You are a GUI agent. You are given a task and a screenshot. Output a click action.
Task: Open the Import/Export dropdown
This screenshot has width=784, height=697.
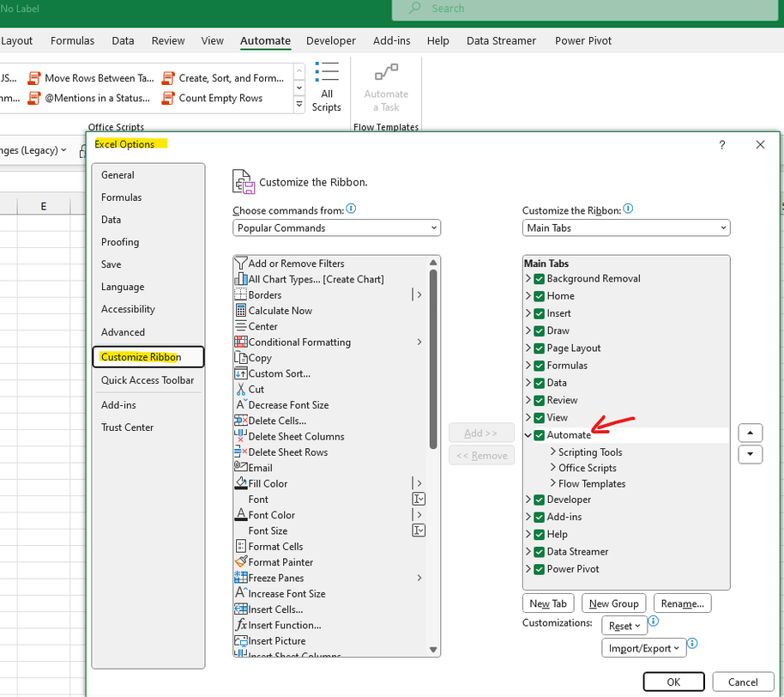643,648
